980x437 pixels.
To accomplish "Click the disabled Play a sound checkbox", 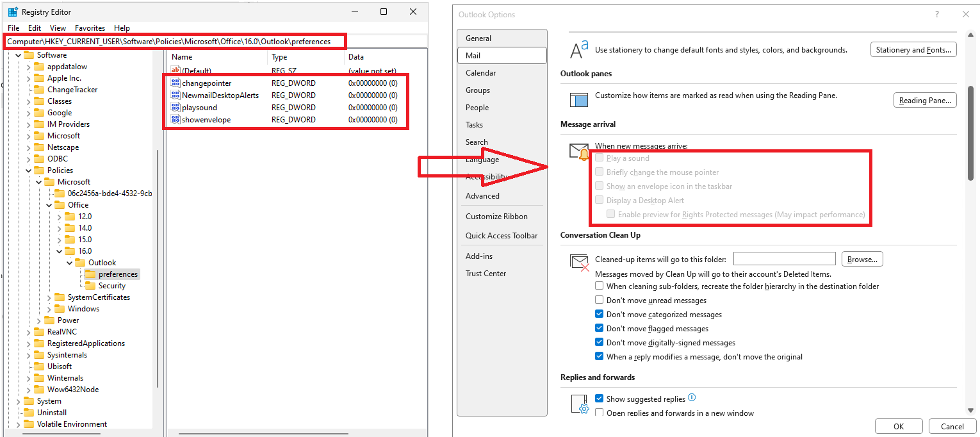I will click(600, 158).
